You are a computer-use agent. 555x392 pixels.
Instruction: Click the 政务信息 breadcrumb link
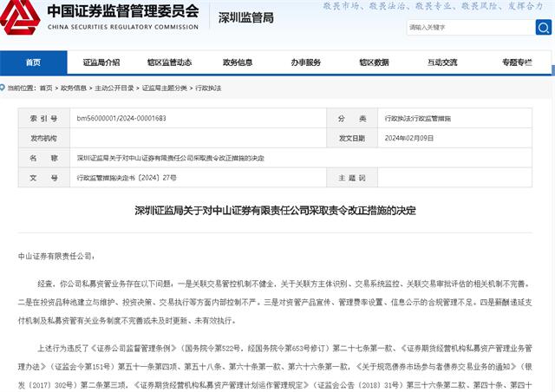(74, 88)
